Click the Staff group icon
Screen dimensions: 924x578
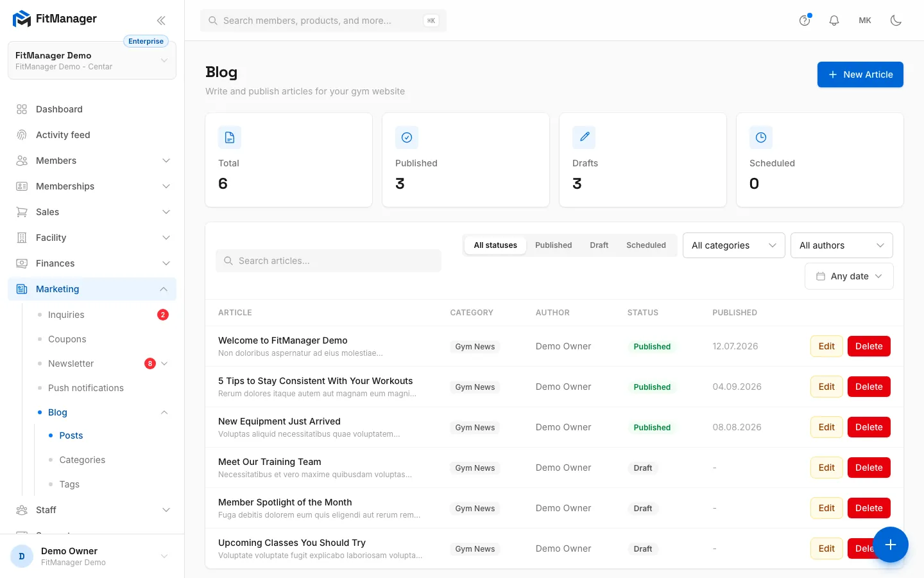pos(22,510)
